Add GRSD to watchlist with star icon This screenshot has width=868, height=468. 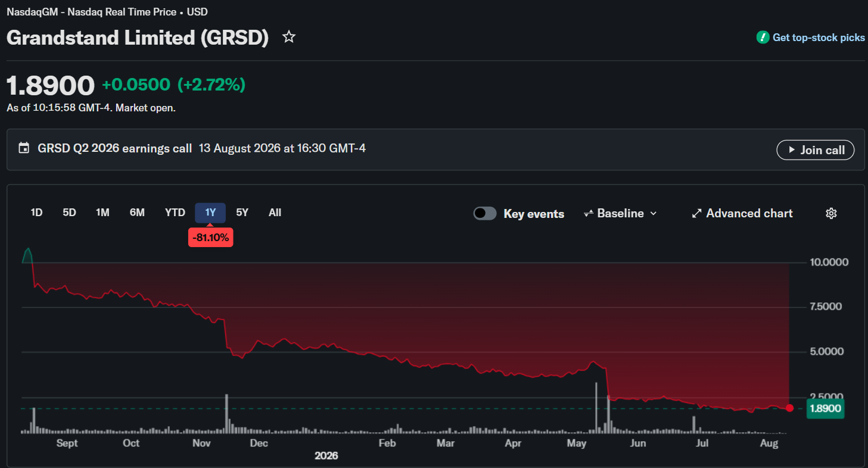[289, 37]
